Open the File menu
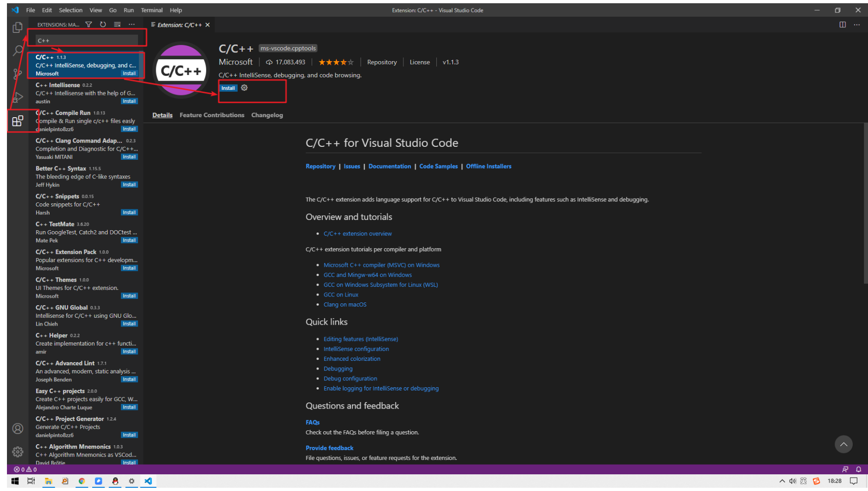Screen dimensions: 868x491 [x=31, y=10]
